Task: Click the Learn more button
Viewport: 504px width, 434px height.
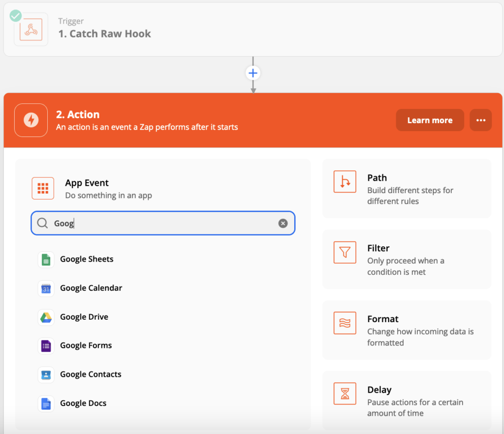Action: (x=430, y=120)
